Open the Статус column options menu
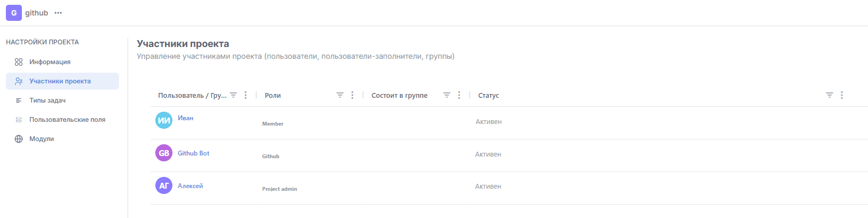The width and height of the screenshot is (868, 218). click(x=842, y=95)
